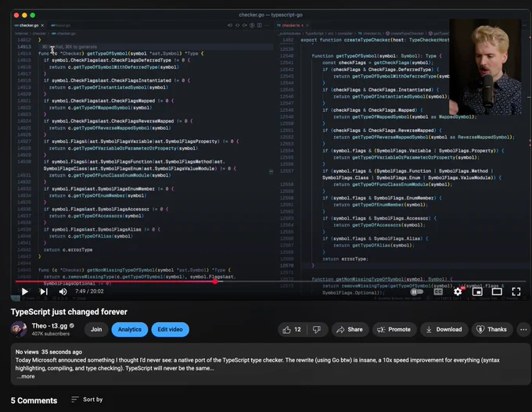Click the red playhead scrubber dot

(x=215, y=281)
